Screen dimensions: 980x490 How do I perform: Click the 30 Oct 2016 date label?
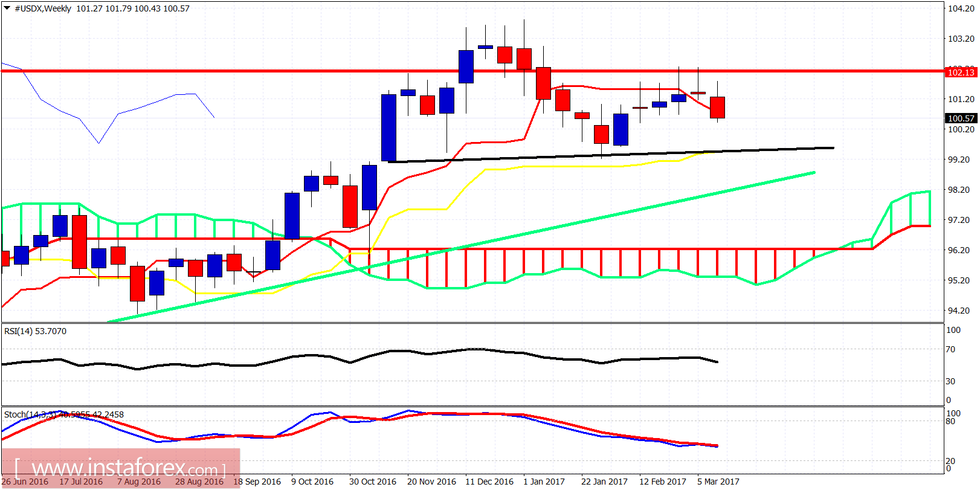(x=373, y=482)
